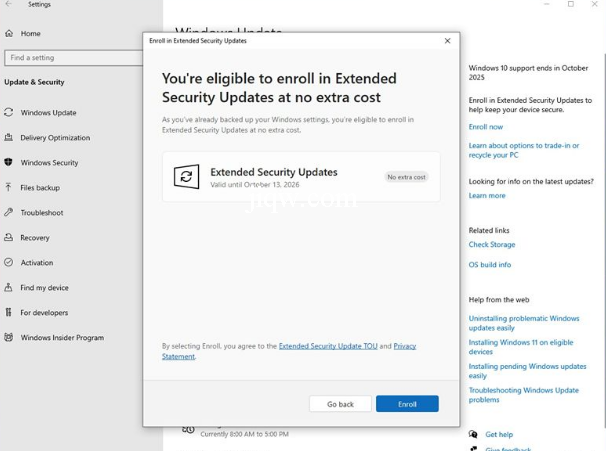Click the Enroll now link
This screenshot has height=451, width=606.
[x=486, y=127]
